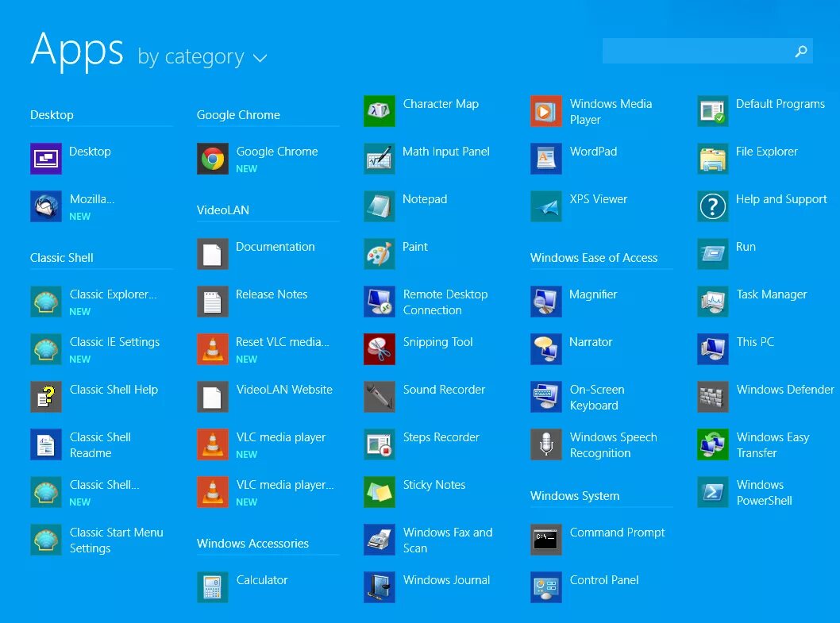The image size is (840, 623).
Task: Open Windows Easy Transfer icon
Action: [713, 444]
